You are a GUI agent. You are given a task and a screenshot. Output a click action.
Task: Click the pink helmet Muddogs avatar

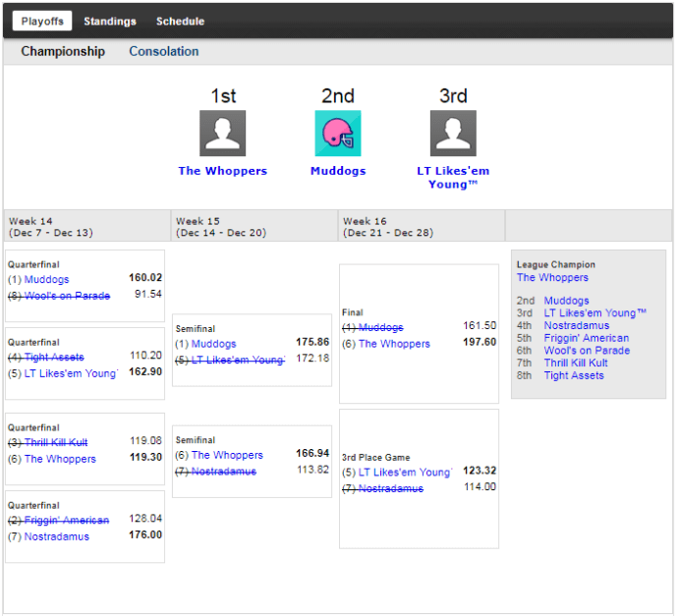click(337, 134)
